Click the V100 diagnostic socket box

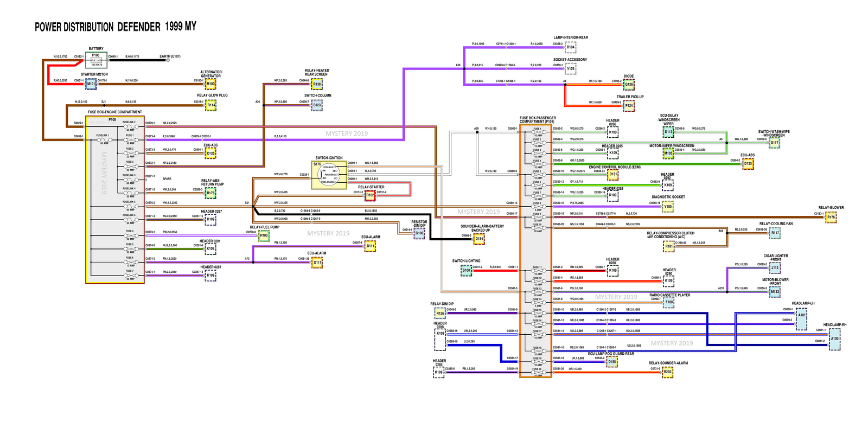[668, 207]
